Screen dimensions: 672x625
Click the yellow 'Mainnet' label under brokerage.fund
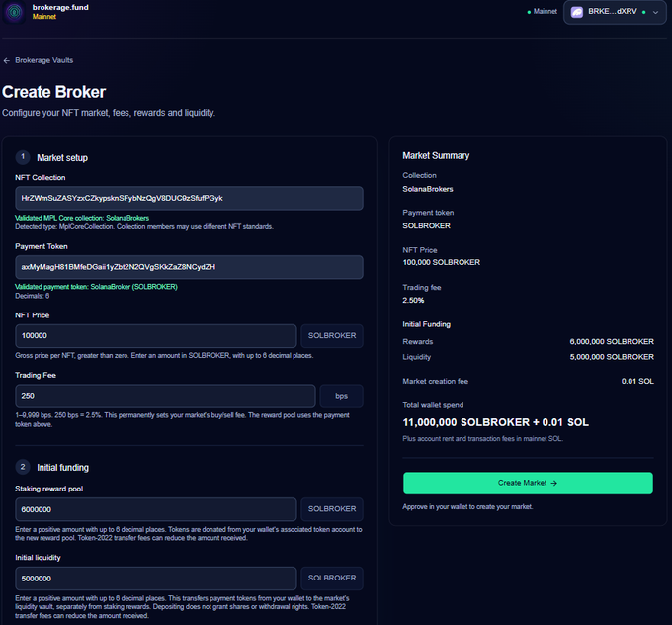click(x=44, y=17)
